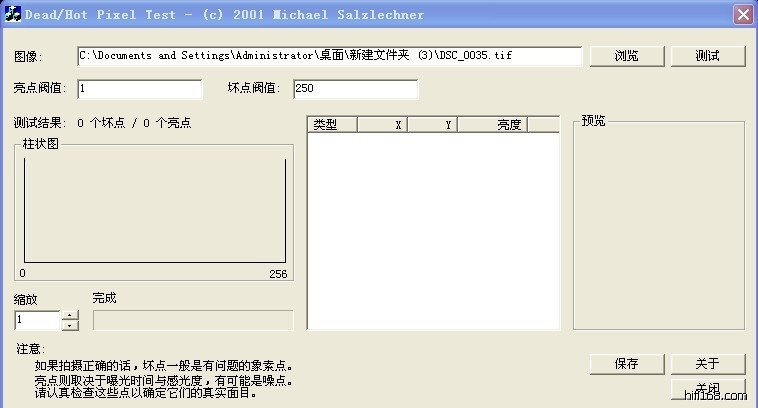Viewport: 758px width, 408px height.
Task: Click the 关闭 button at the bottom right
Action: click(707, 388)
